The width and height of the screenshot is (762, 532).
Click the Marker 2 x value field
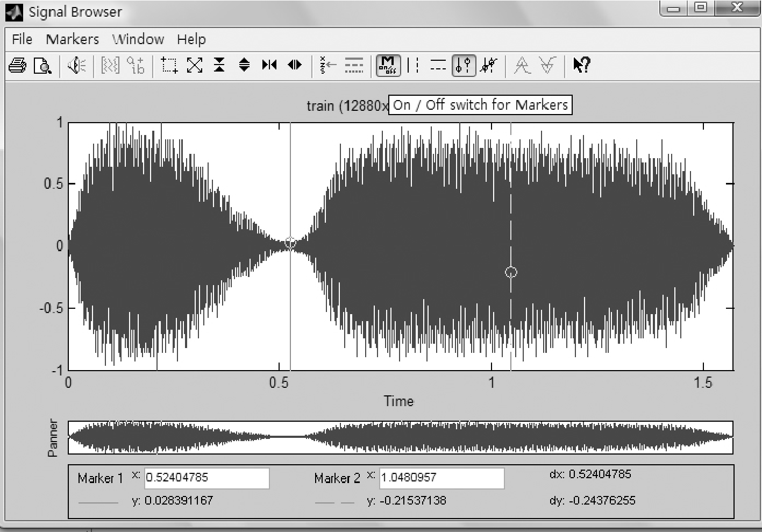pyautogui.click(x=442, y=478)
